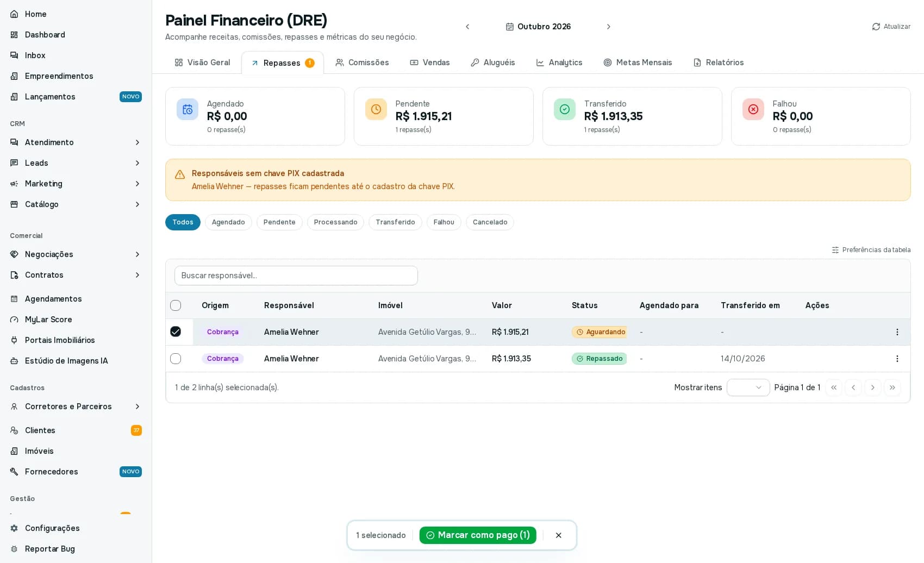The height and width of the screenshot is (563, 924).
Task: Go to next table page
Action: 873,387
